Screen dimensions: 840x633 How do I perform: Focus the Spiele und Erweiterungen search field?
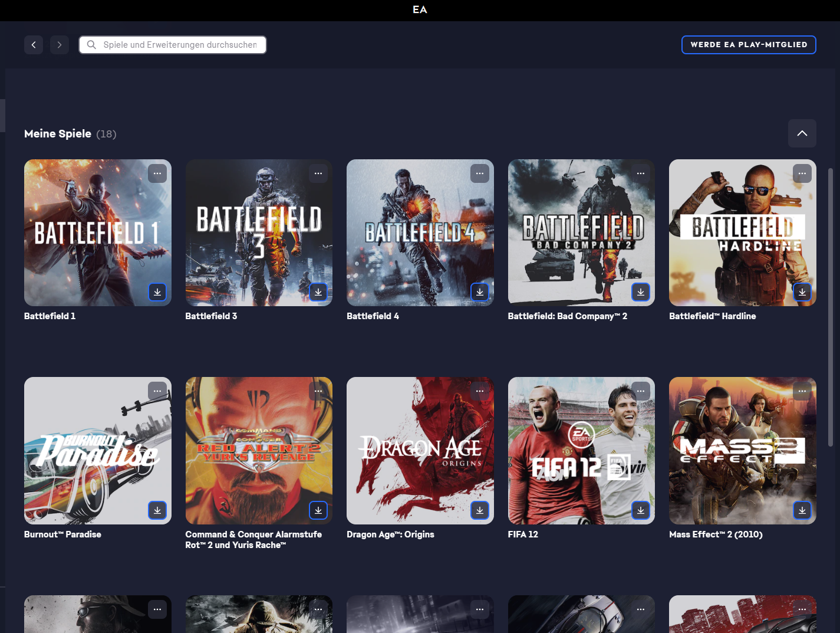173,45
